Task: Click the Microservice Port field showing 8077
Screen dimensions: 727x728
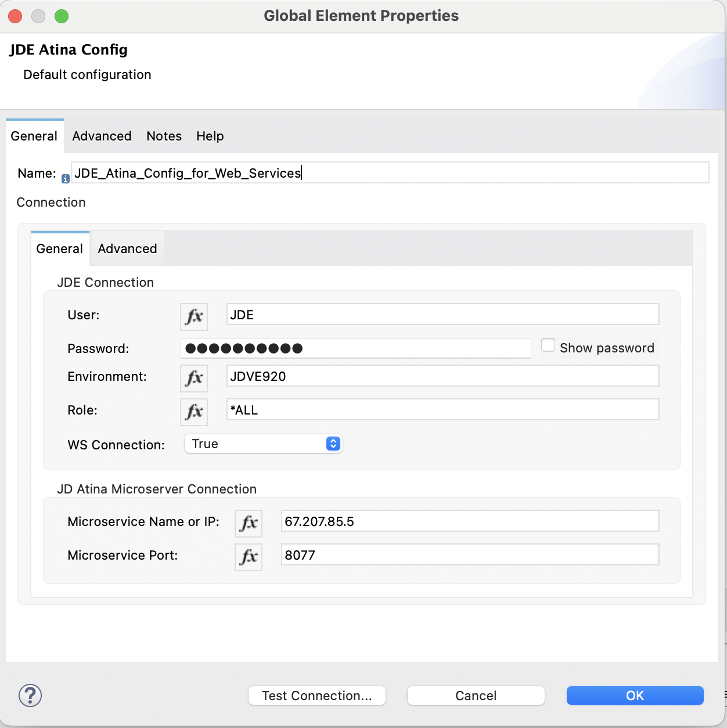Action: click(x=469, y=555)
